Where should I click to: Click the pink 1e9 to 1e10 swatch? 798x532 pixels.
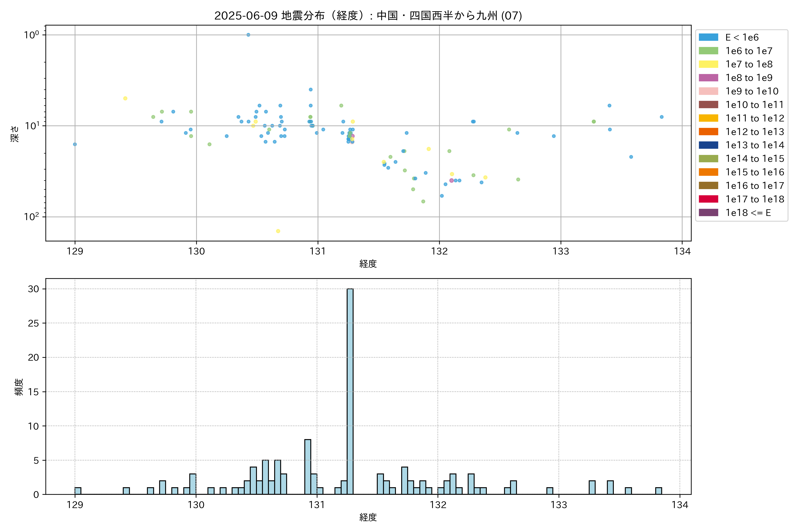click(x=708, y=91)
